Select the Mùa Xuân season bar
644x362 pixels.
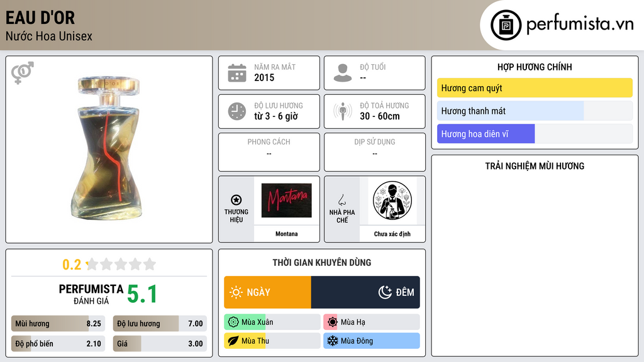point(272,322)
